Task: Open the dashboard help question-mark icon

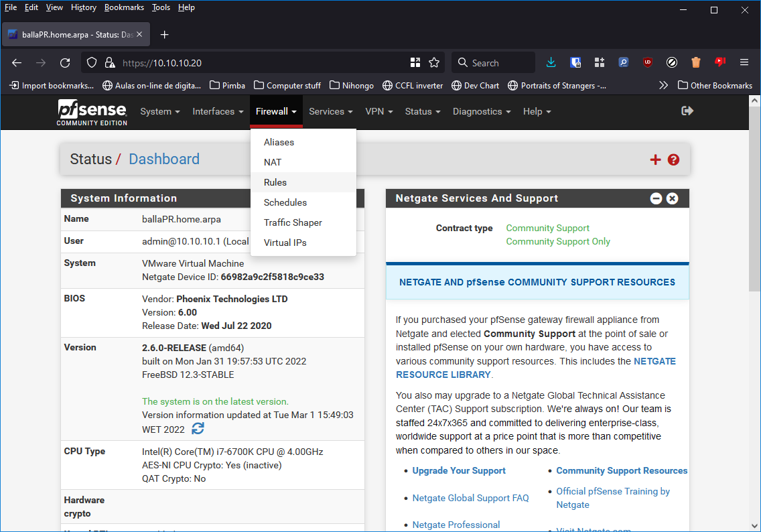Action: [673, 159]
